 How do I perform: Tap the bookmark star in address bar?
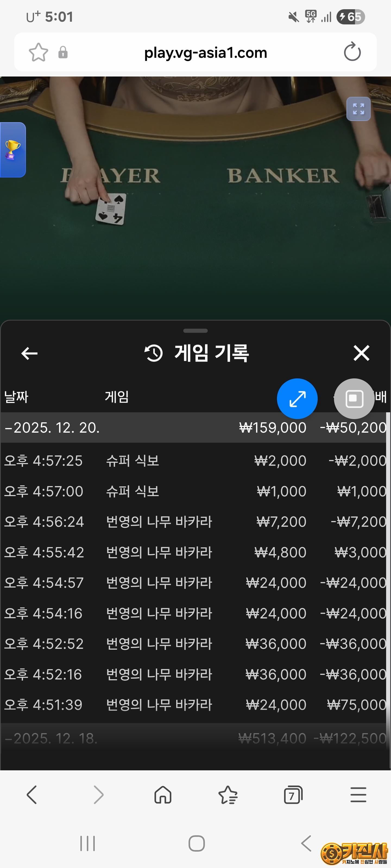[x=39, y=52]
